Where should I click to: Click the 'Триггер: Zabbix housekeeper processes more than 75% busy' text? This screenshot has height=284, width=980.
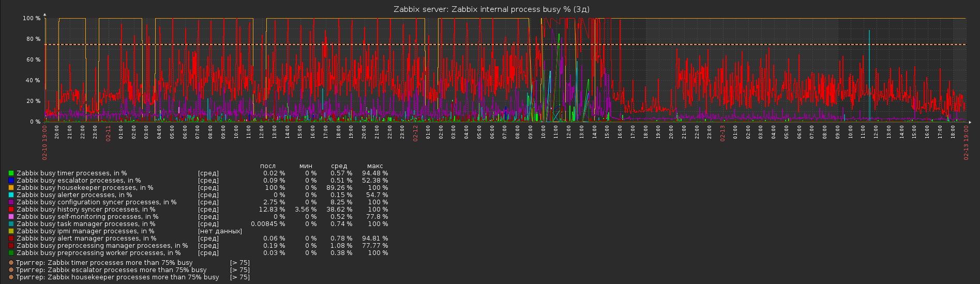(117, 277)
